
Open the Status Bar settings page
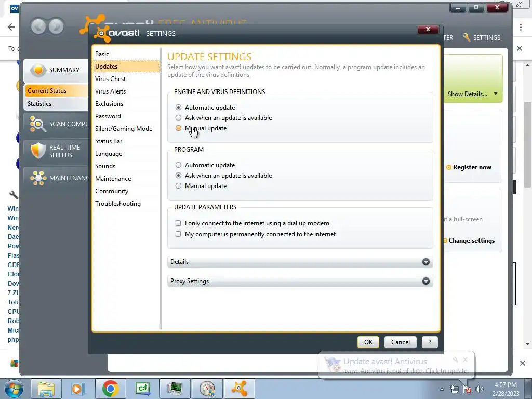(x=126, y=141)
